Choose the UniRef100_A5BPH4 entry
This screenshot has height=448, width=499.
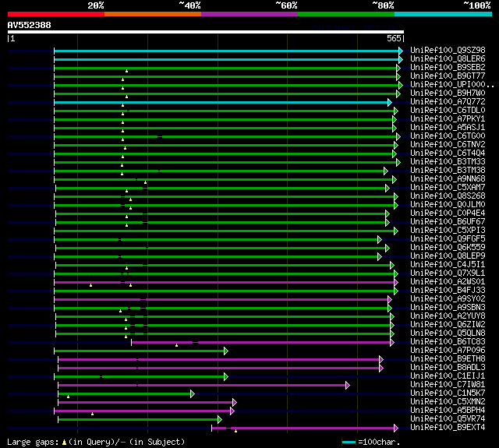[448, 411]
